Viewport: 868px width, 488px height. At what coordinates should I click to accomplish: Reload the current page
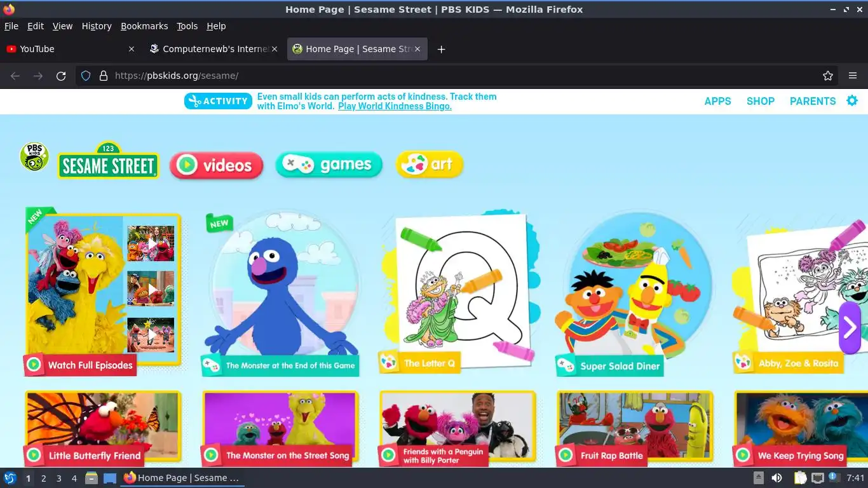pos(61,76)
